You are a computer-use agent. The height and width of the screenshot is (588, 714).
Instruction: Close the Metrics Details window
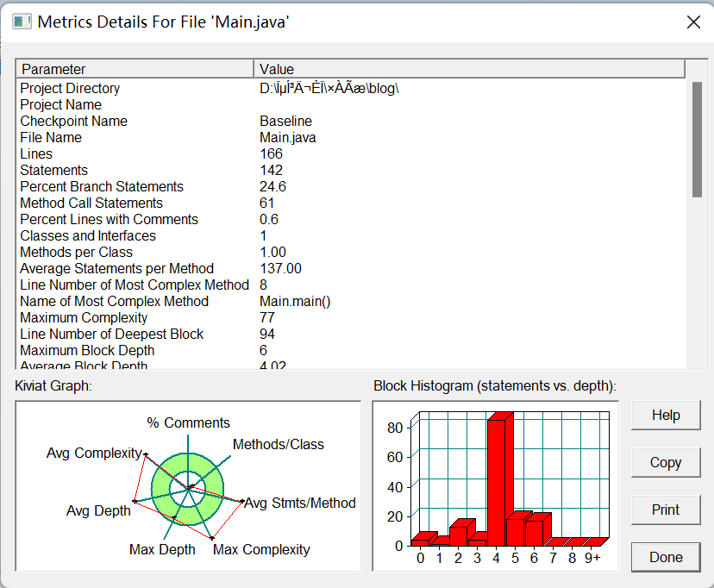click(x=693, y=22)
